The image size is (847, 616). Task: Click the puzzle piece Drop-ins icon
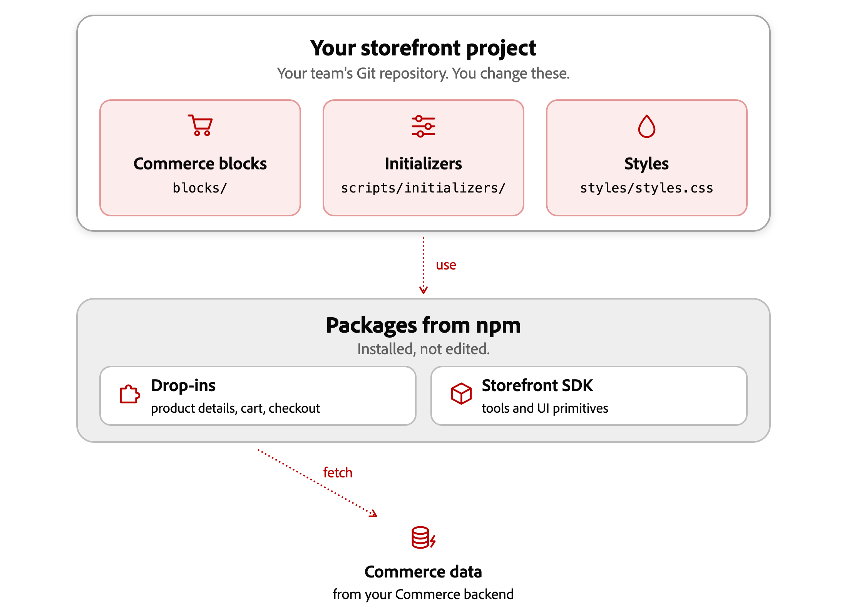click(130, 394)
